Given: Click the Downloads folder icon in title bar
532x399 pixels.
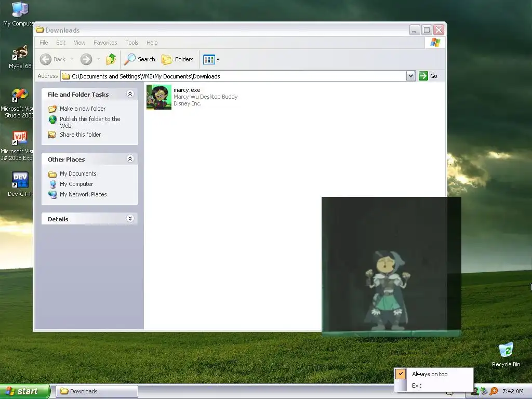Looking at the screenshot, I should 40,30.
